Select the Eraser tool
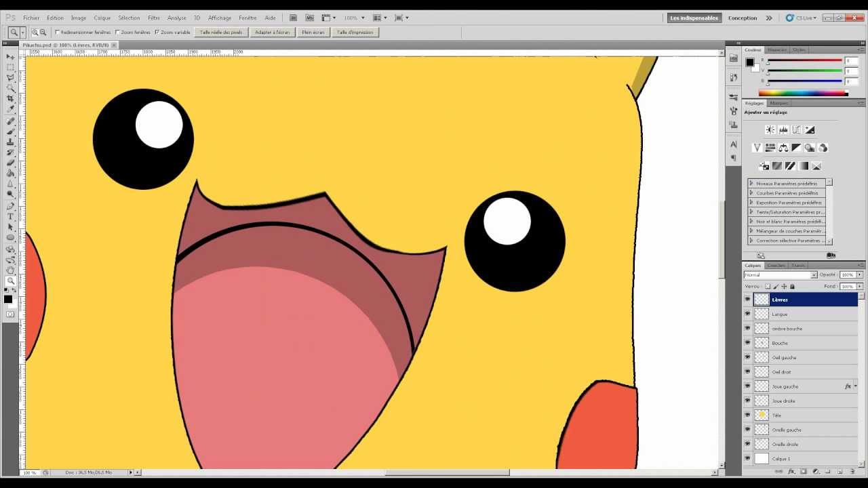Screen dimensions: 868x488 click(x=10, y=163)
